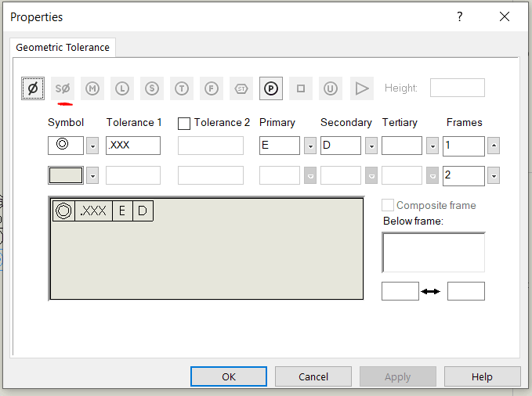
Task: Click the Tolerance 1 field containing .XXX
Action: [x=133, y=146]
